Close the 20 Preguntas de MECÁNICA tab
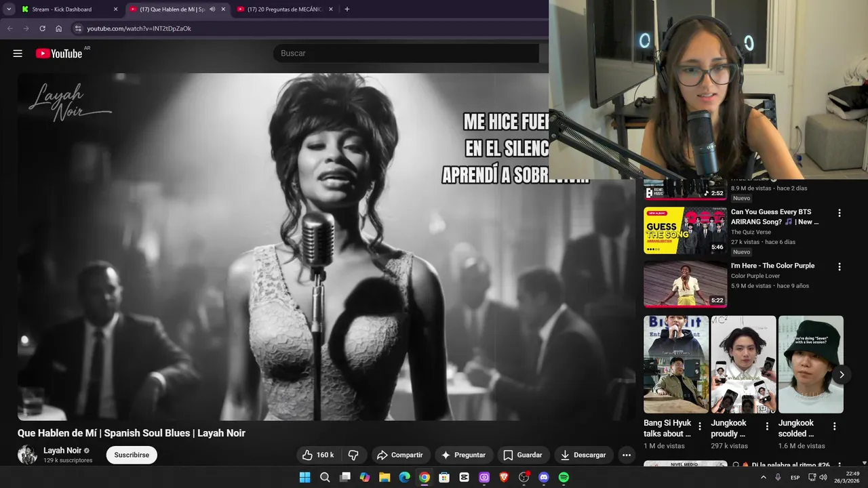Image resolution: width=868 pixels, height=488 pixels. (x=331, y=9)
